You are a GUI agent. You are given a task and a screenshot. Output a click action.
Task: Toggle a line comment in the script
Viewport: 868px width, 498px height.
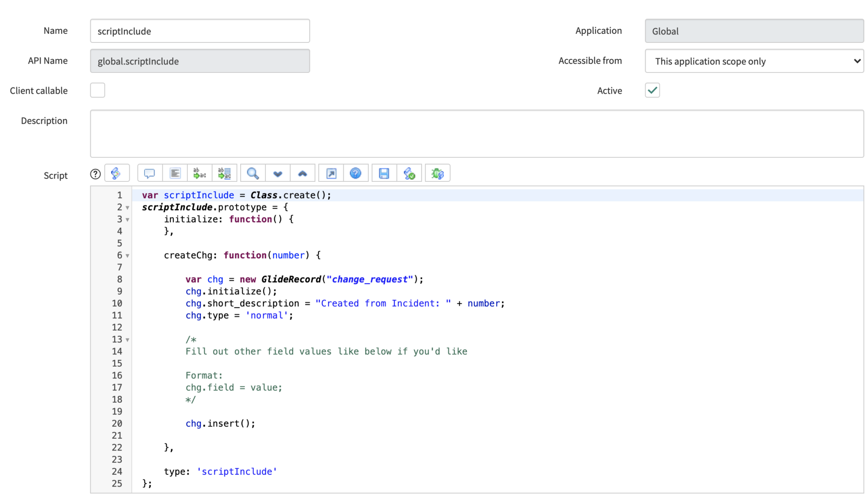[150, 173]
